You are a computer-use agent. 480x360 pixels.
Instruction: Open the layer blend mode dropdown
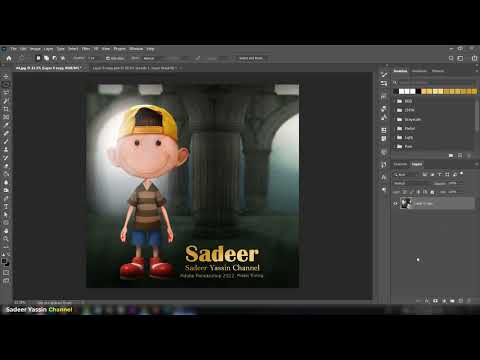click(412, 183)
